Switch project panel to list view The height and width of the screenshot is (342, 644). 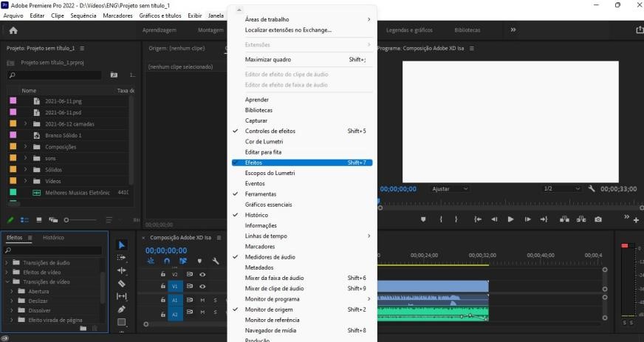pyautogui.click(x=24, y=220)
